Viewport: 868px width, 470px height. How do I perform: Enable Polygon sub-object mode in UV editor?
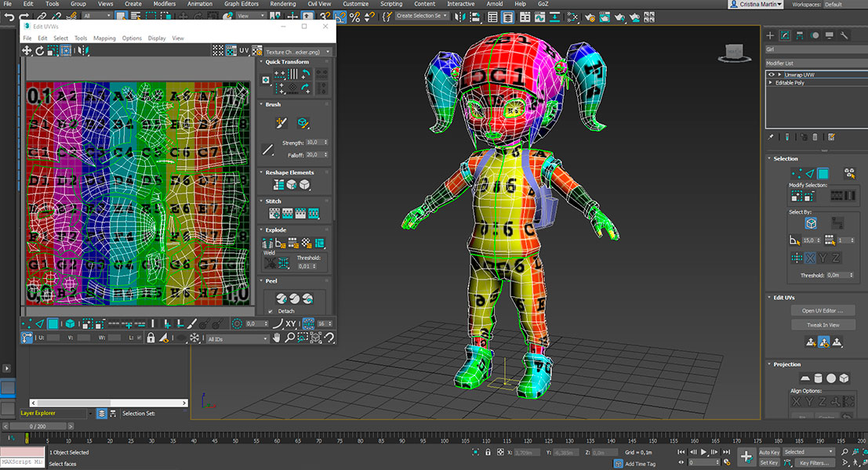(53, 324)
